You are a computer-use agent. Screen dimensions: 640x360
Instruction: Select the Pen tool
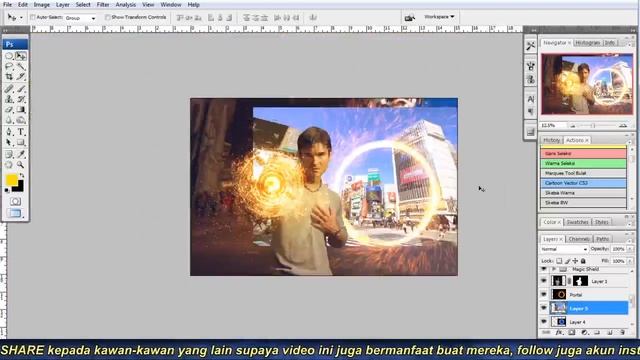click(x=9, y=132)
